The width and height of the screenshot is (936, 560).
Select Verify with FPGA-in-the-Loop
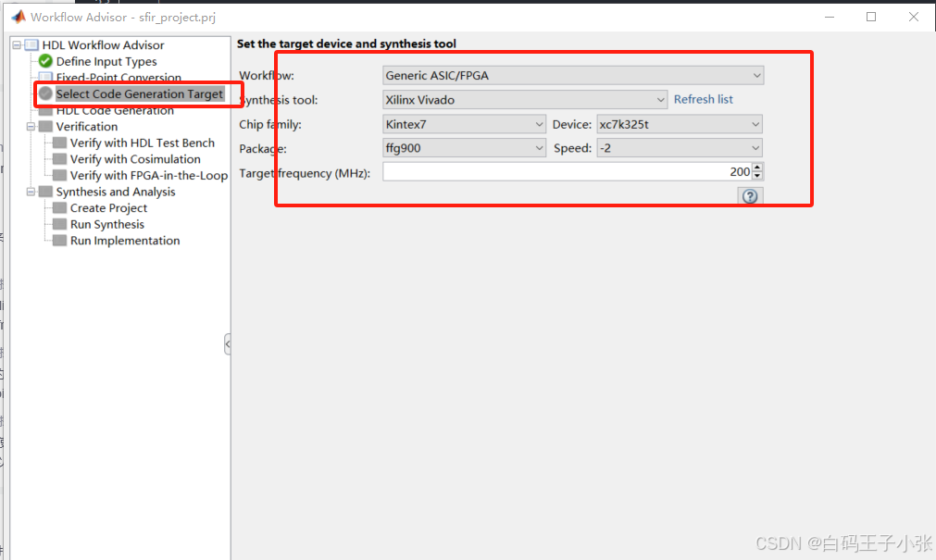tap(149, 176)
